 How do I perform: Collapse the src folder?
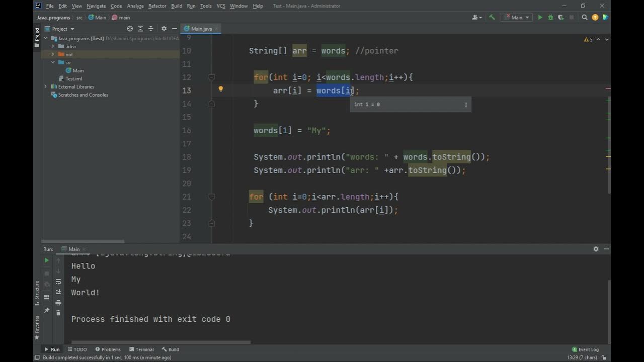pyautogui.click(x=53, y=62)
